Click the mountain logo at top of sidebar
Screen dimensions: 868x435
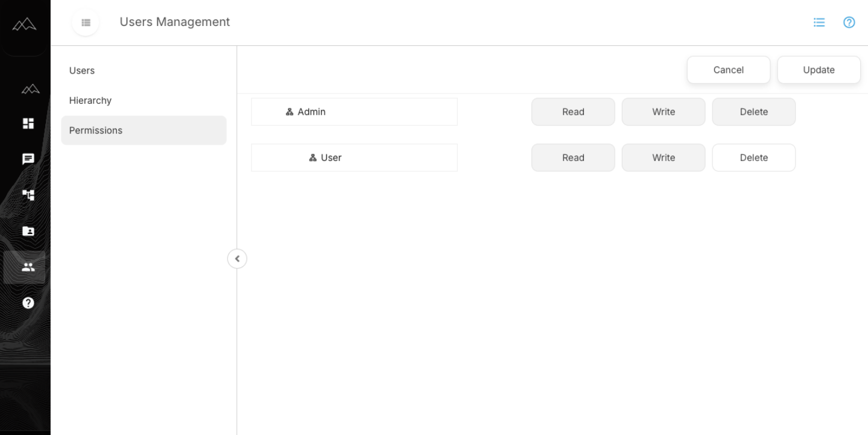25,24
